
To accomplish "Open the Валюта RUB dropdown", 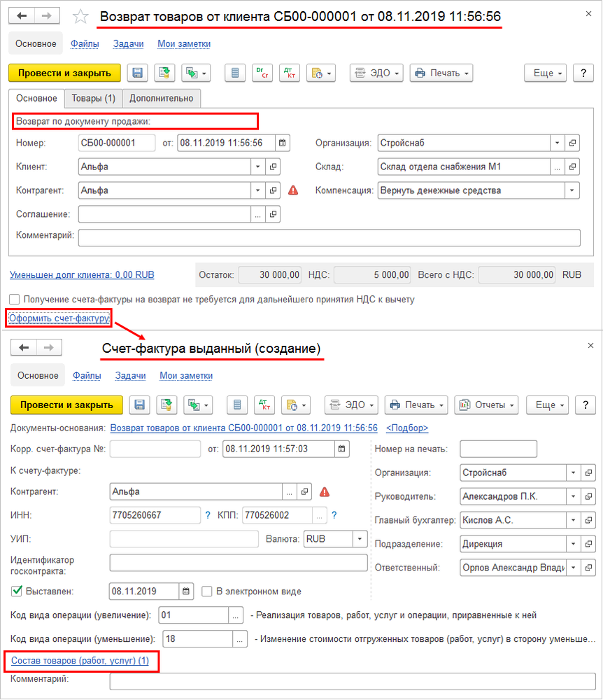I will pyautogui.click(x=360, y=539).
